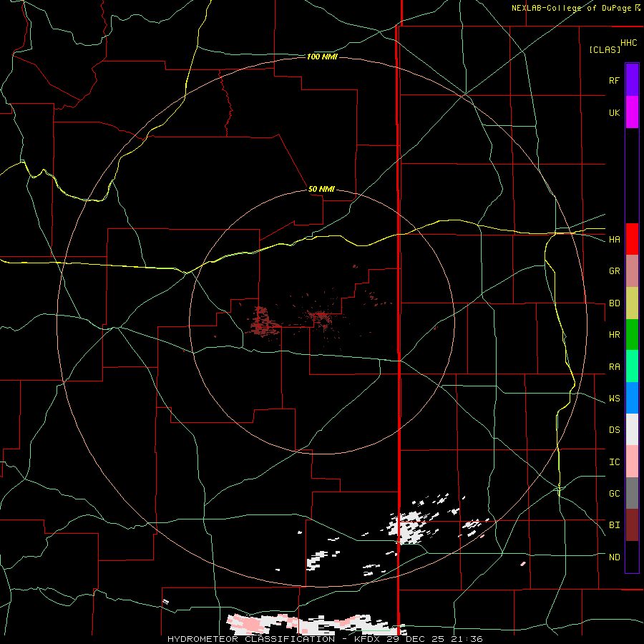Click the DS white legend swatch
The image size is (644, 644).
point(632,429)
